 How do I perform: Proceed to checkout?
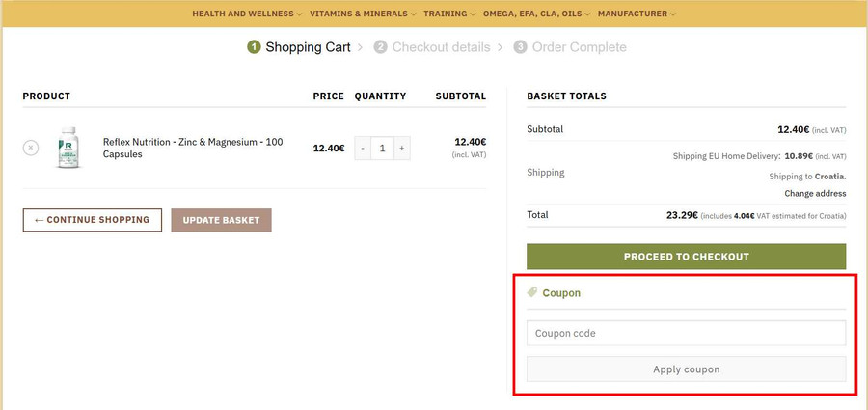pyautogui.click(x=686, y=257)
